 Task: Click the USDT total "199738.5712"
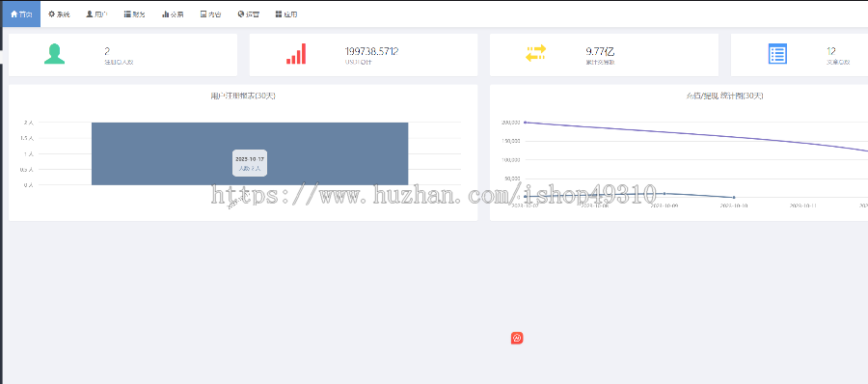(x=371, y=51)
